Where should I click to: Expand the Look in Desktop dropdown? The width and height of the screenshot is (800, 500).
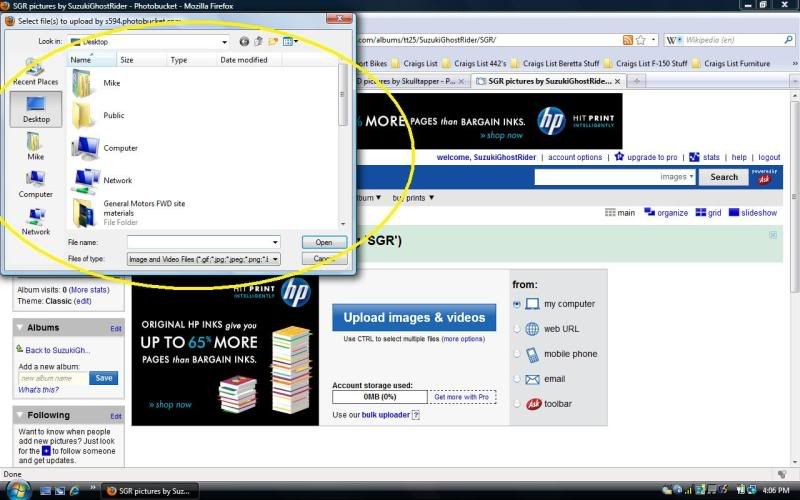[x=224, y=42]
